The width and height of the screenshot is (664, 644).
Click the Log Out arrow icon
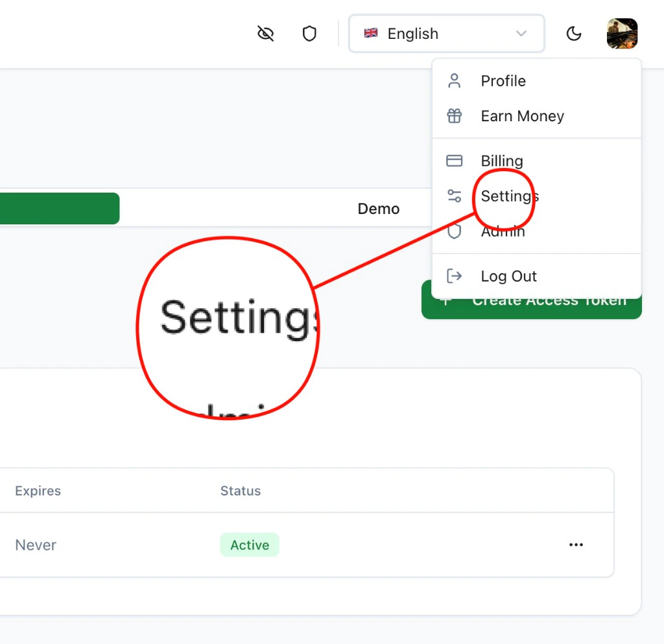point(454,276)
